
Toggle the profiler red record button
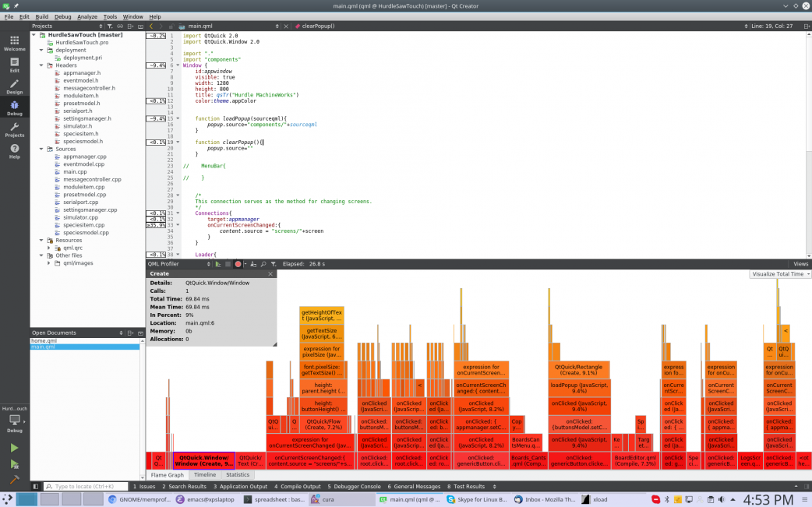click(x=238, y=264)
